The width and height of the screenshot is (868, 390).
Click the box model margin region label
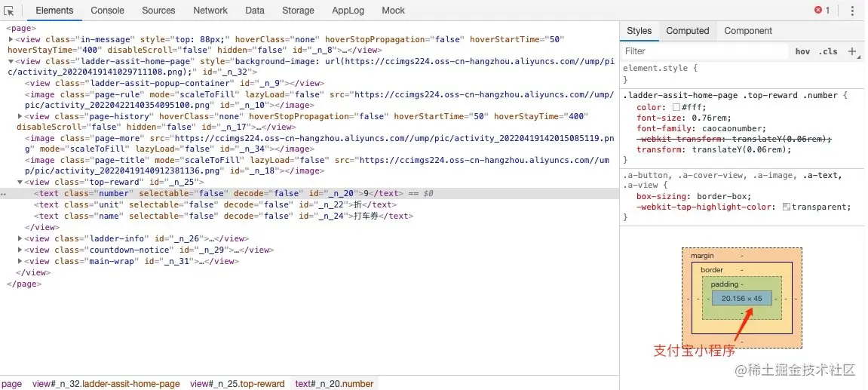point(702,256)
